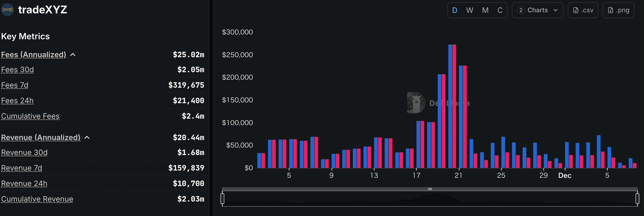Click the Dec label on x-axis
Viewport: 644px width, 216px height.
click(565, 176)
